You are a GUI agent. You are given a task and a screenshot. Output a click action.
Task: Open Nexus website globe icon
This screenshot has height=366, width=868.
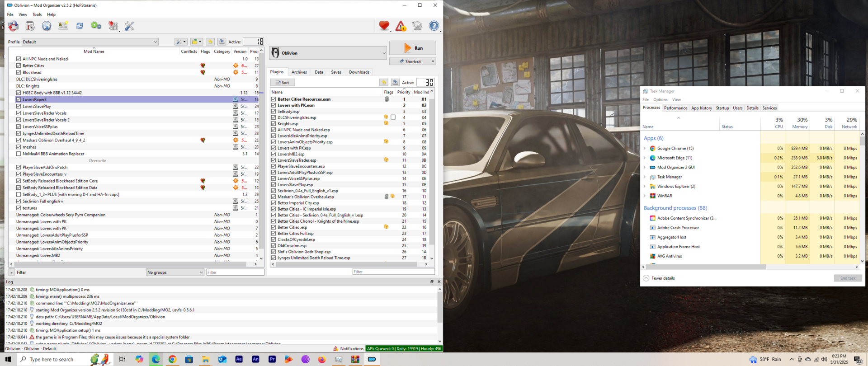[x=47, y=26]
